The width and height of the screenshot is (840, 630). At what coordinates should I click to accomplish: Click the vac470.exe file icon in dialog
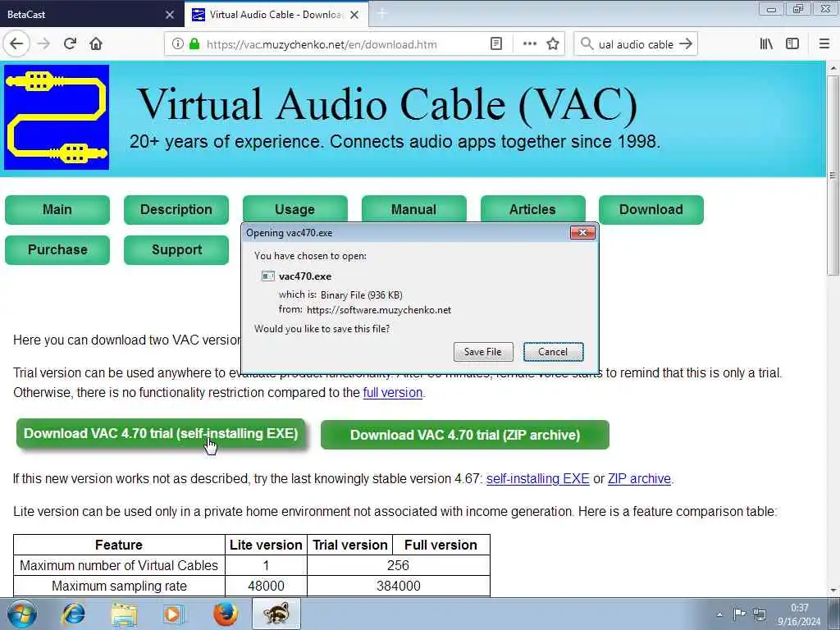(x=268, y=276)
